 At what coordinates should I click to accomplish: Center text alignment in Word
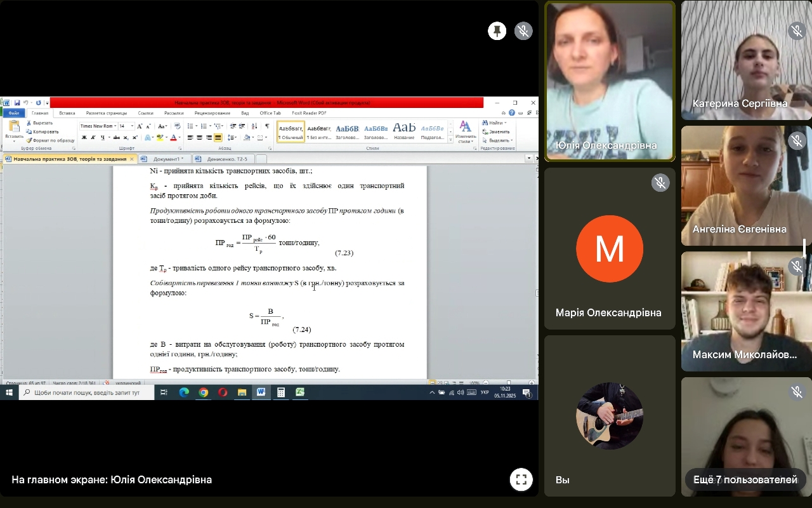tap(199, 137)
